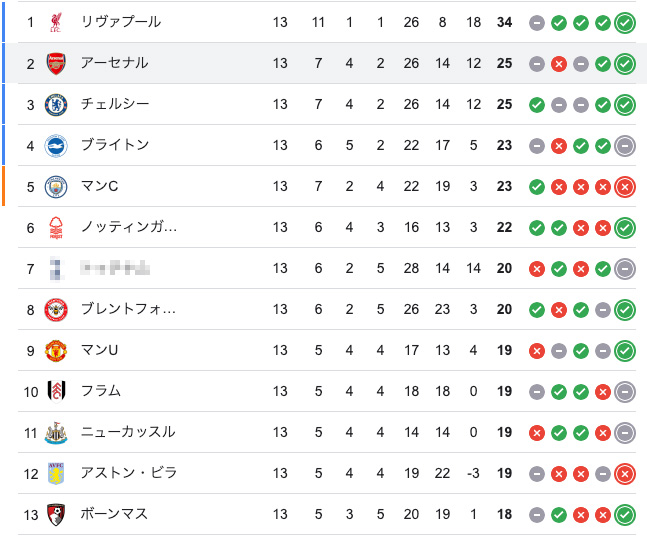
Task: Open the リヴァプール team name link
Action: (121, 22)
